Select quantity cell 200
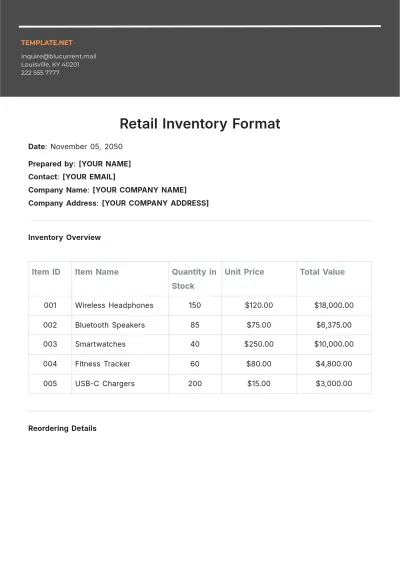This screenshot has height=566, width=400. pyautogui.click(x=195, y=383)
